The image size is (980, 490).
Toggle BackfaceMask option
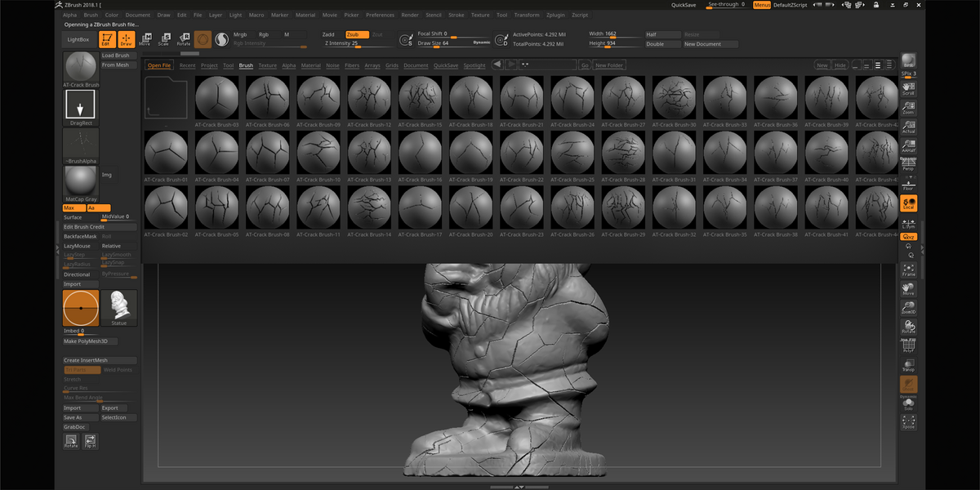coord(81,236)
